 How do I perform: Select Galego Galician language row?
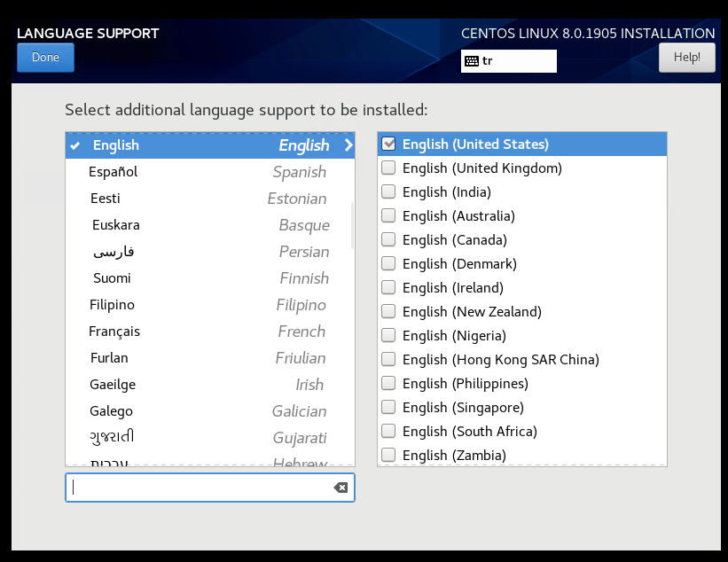tap(210, 411)
